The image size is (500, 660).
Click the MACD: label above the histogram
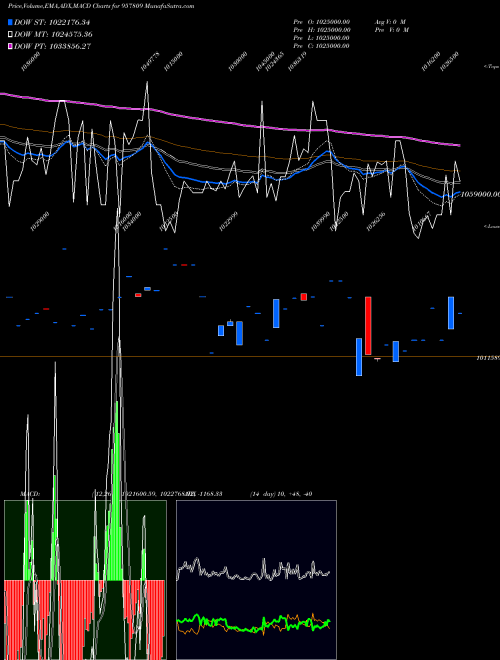point(29,494)
